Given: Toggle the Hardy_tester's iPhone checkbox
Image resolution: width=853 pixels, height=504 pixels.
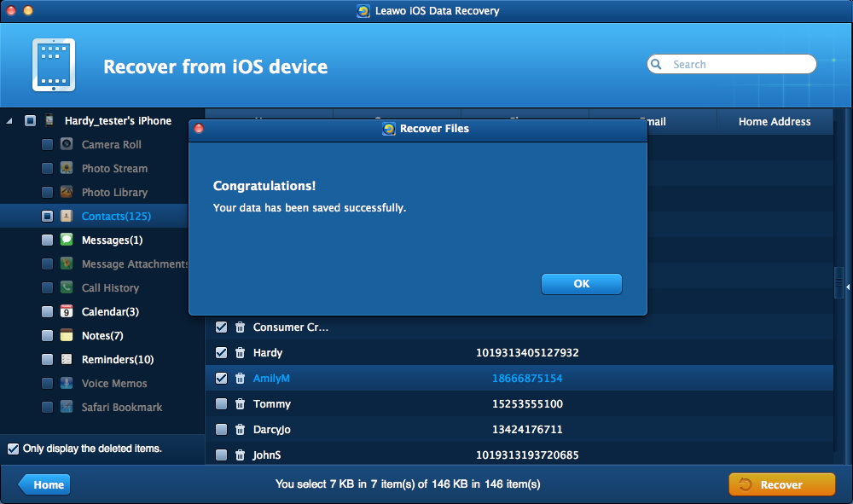Looking at the screenshot, I should pyautogui.click(x=30, y=121).
